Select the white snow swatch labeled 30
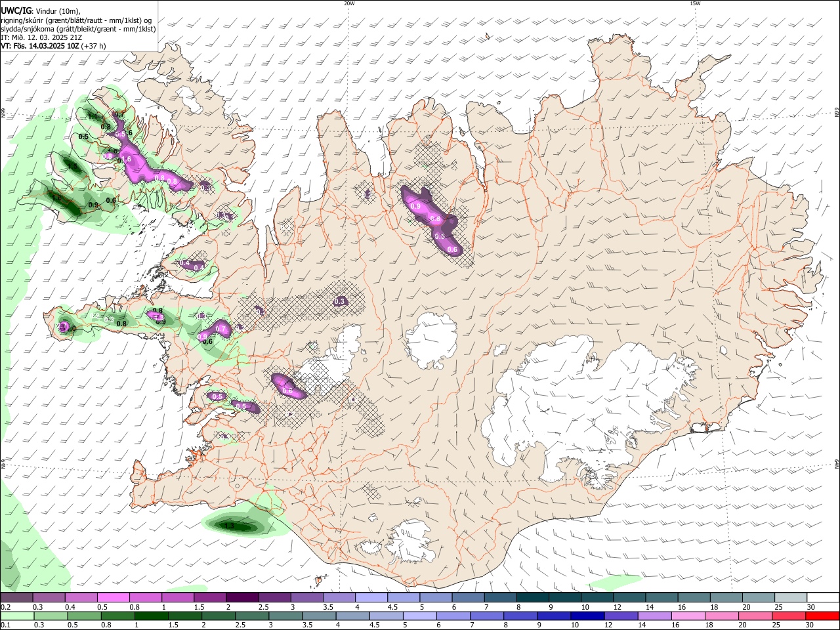840x630 pixels. pos(824,597)
